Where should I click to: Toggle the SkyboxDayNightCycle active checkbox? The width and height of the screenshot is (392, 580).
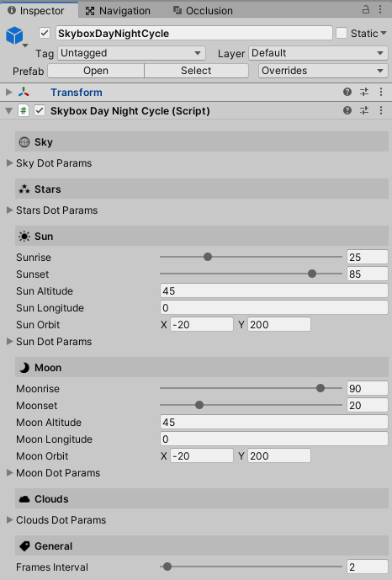pos(45,34)
